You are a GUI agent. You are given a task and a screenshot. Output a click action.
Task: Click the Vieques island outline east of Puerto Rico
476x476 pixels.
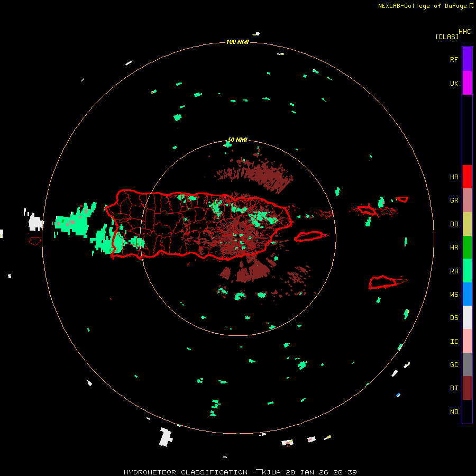tap(309, 236)
